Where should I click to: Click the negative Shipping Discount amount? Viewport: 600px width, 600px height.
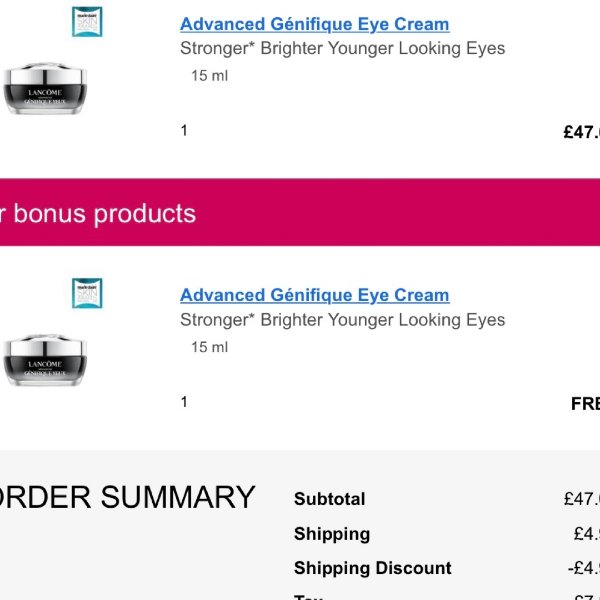pos(584,568)
